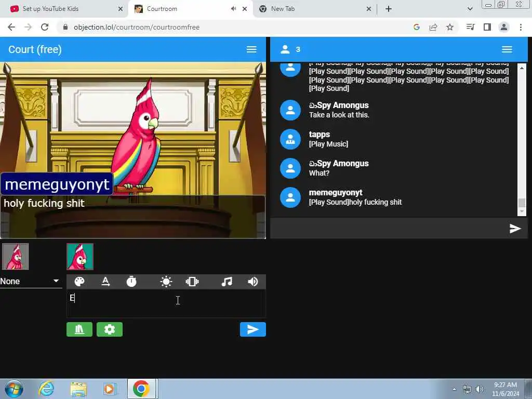Insert a sound effect with the speaker icon
The width and height of the screenshot is (532, 399).
pos(253,282)
